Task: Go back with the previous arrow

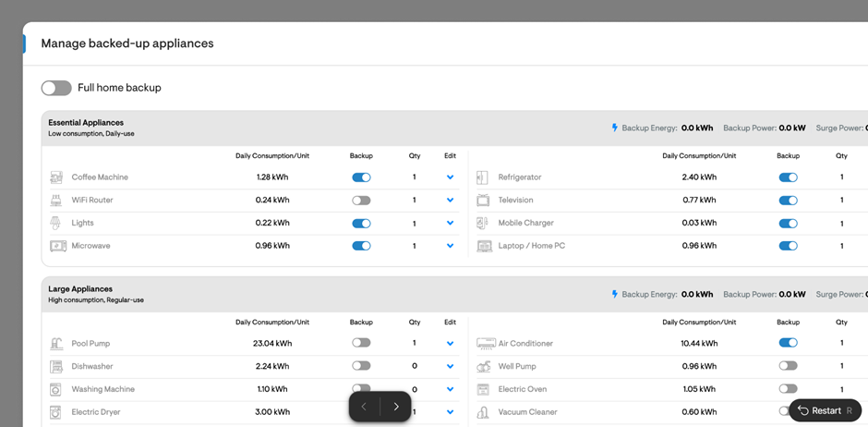Action: (364, 407)
